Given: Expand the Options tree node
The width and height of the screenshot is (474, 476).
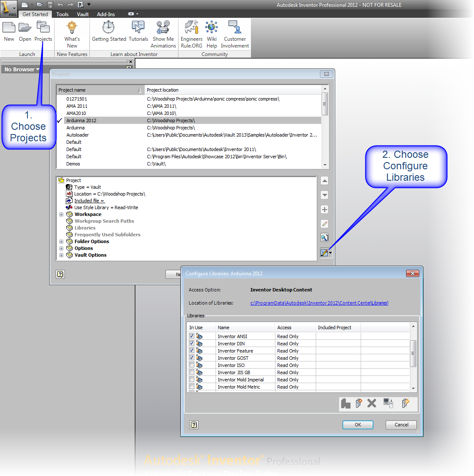Looking at the screenshot, I should (62, 248).
